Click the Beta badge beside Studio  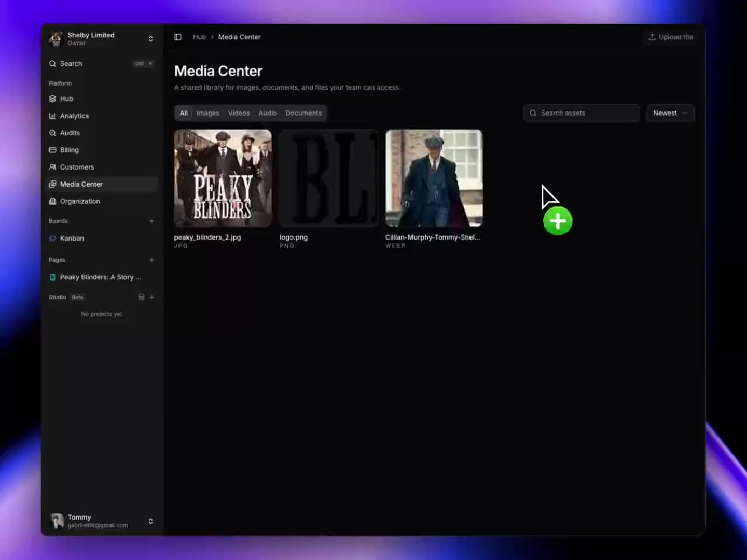[77, 297]
